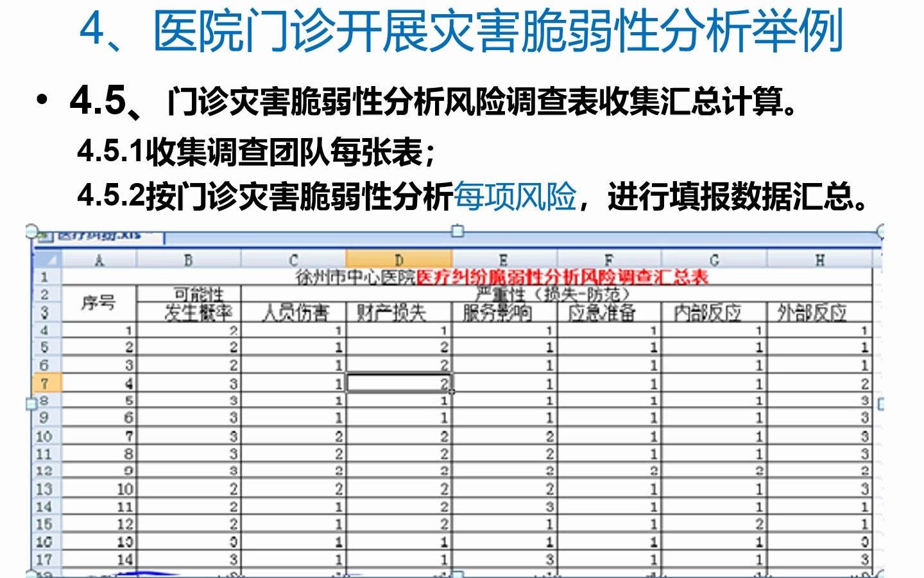Select the 应急准备 column heading cell
The image size is (924, 578).
click(x=609, y=313)
